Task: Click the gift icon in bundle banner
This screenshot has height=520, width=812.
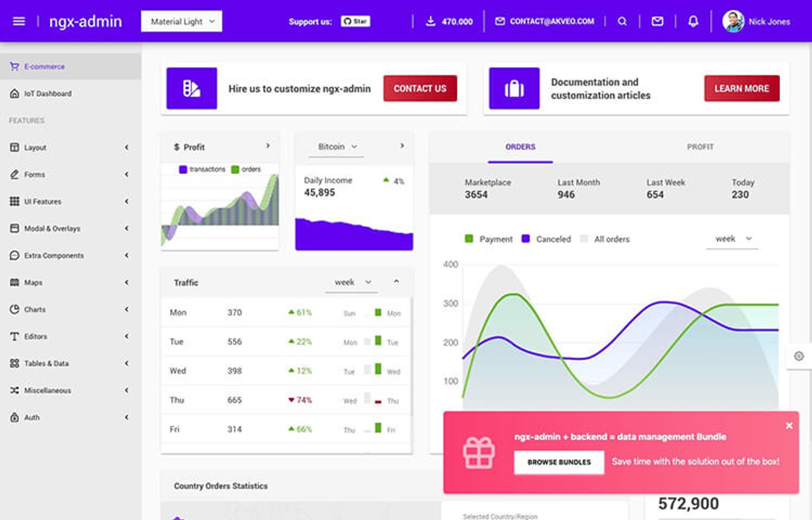Action: coord(479,452)
